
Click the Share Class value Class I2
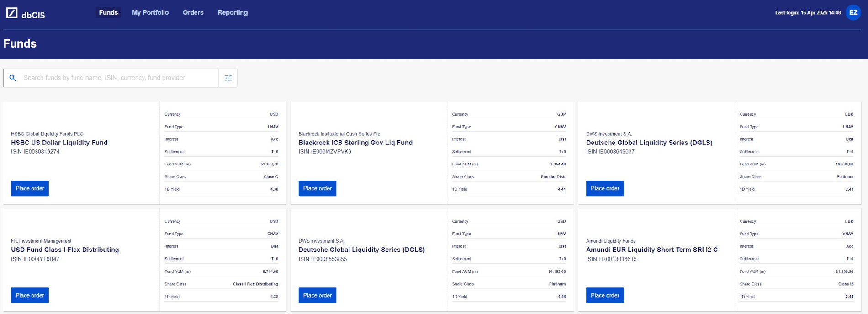(x=846, y=284)
